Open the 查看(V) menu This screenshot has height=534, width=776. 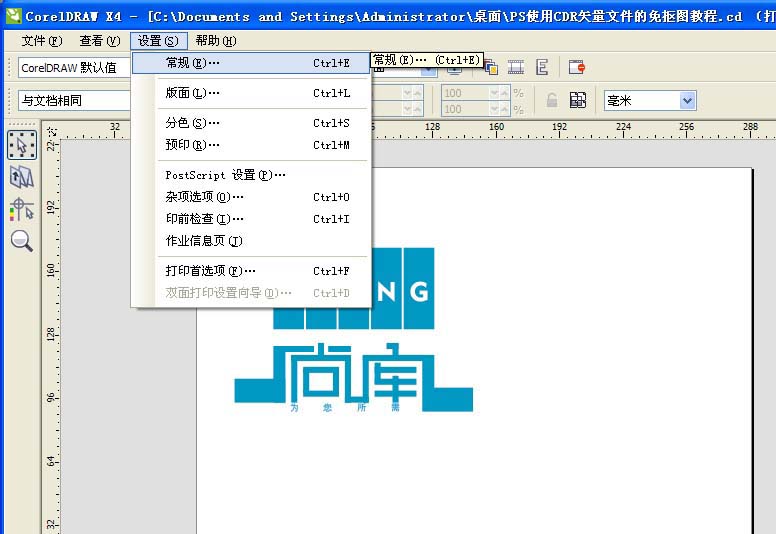click(x=99, y=41)
